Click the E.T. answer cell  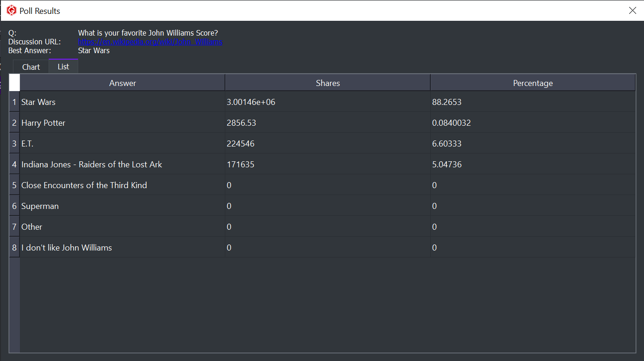[123, 143]
